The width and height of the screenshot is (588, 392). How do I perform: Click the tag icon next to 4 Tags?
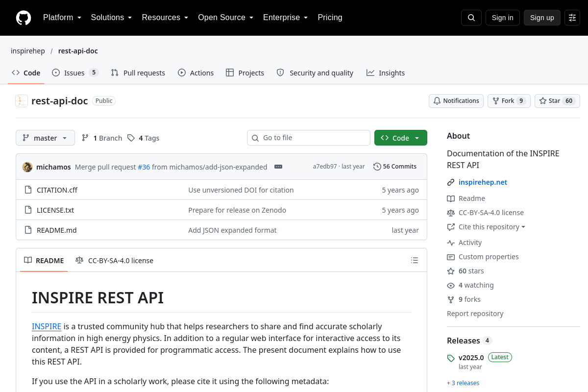coord(131,138)
